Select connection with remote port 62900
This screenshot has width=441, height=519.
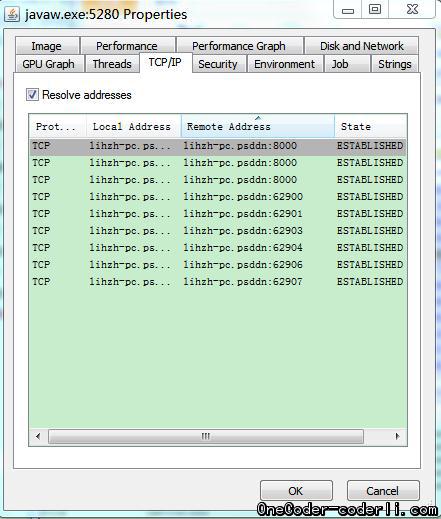[x=218, y=197]
